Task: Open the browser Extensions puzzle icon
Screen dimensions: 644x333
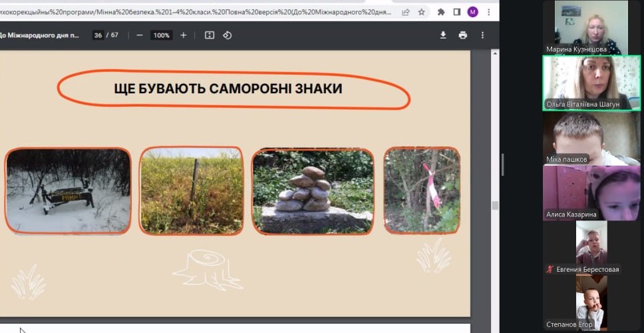Action: (x=440, y=12)
